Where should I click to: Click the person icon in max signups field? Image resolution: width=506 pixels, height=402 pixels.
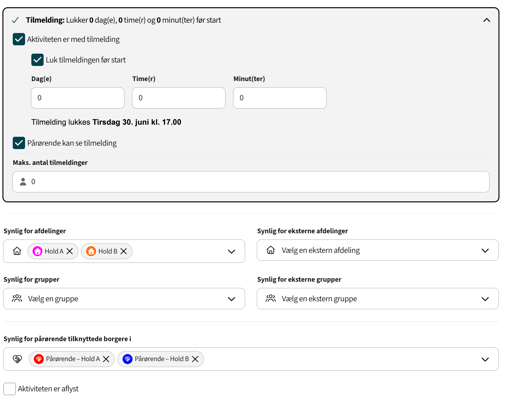(x=23, y=182)
